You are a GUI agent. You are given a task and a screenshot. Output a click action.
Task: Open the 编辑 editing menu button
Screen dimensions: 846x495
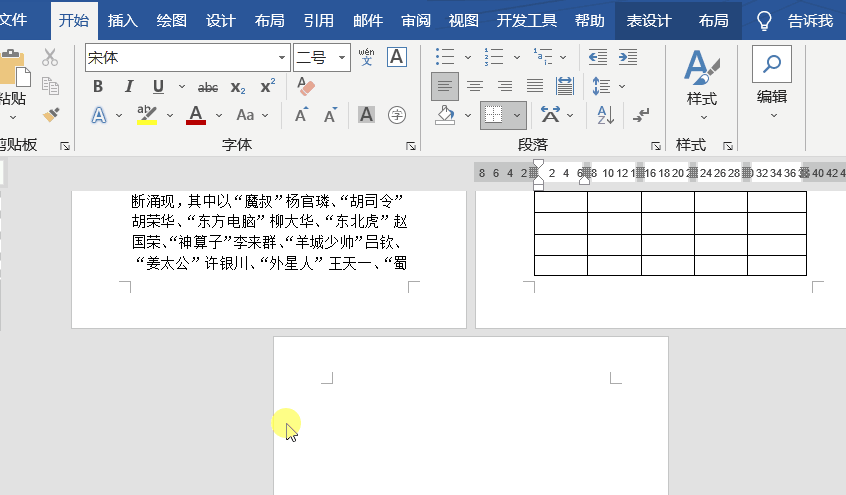click(x=772, y=84)
